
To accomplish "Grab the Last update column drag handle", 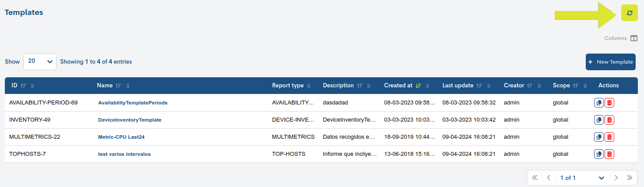I will pyautogui.click(x=488, y=86).
